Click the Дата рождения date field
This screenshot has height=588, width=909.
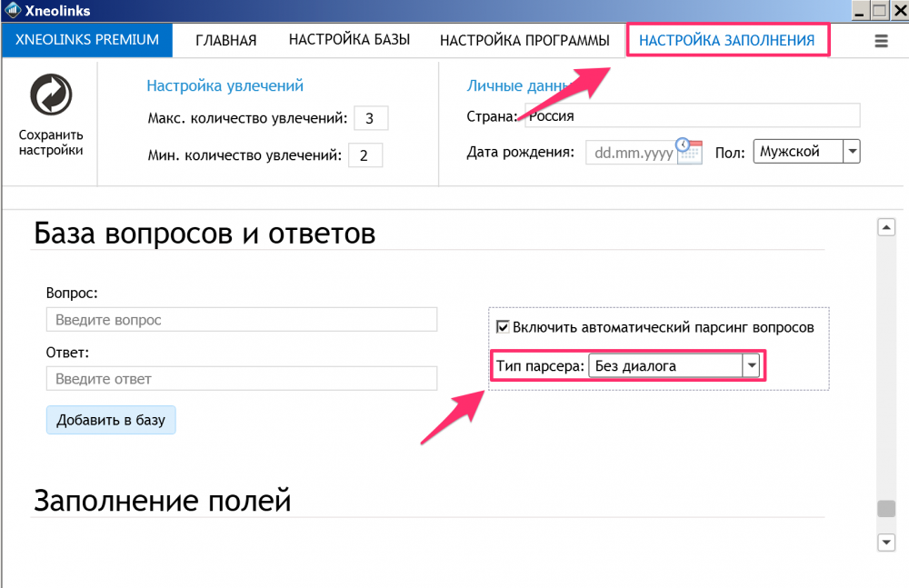click(x=632, y=153)
